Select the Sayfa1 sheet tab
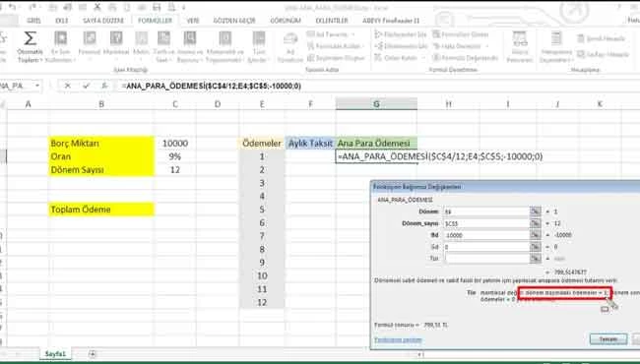 55,354
